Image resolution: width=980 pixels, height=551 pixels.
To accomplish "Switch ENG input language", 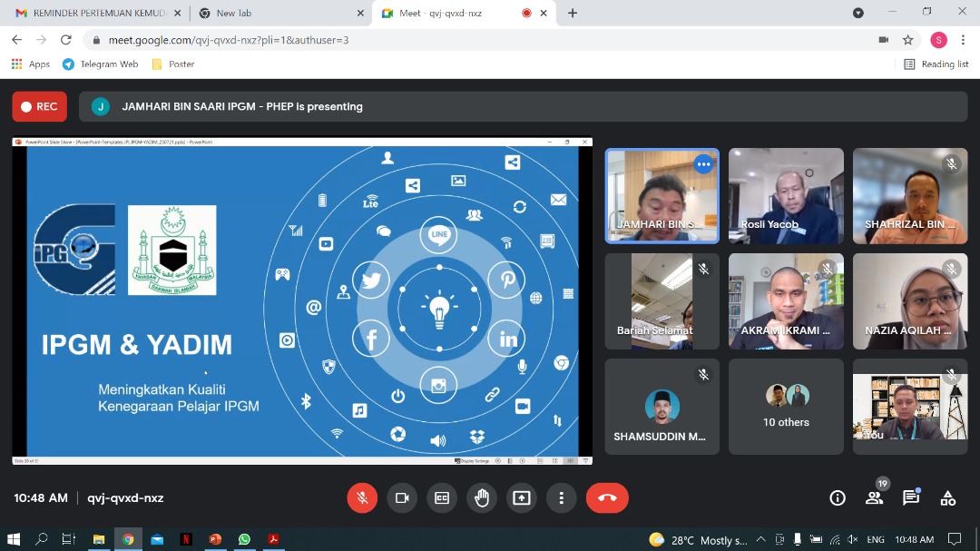I will point(876,539).
